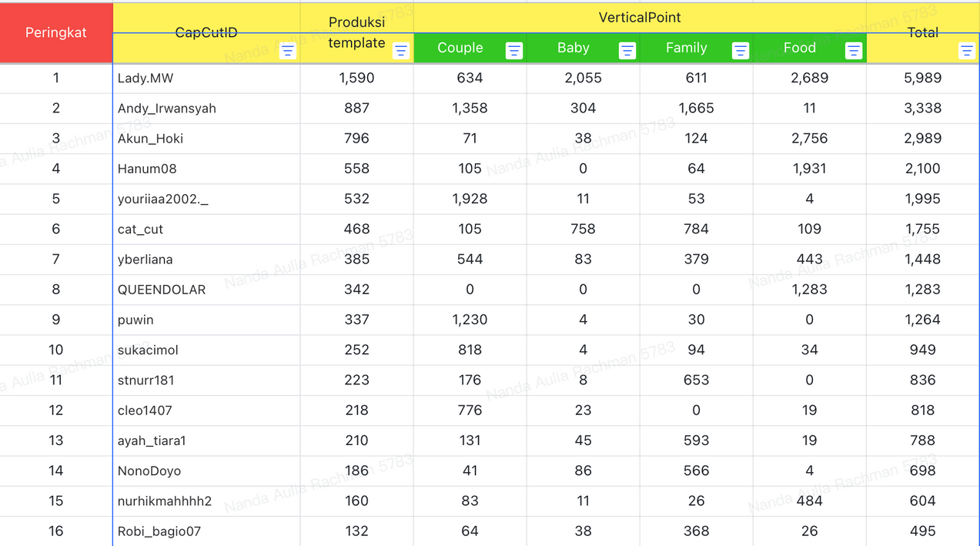Open the Produksi template filter icon
Image resolution: width=980 pixels, height=546 pixels.
pos(400,51)
